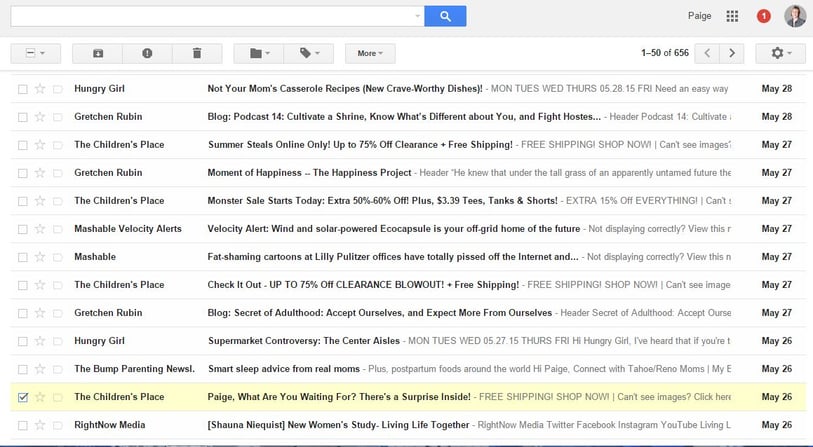Tick the Gretchen Rubin Podcast 14 checkbox

(x=23, y=117)
